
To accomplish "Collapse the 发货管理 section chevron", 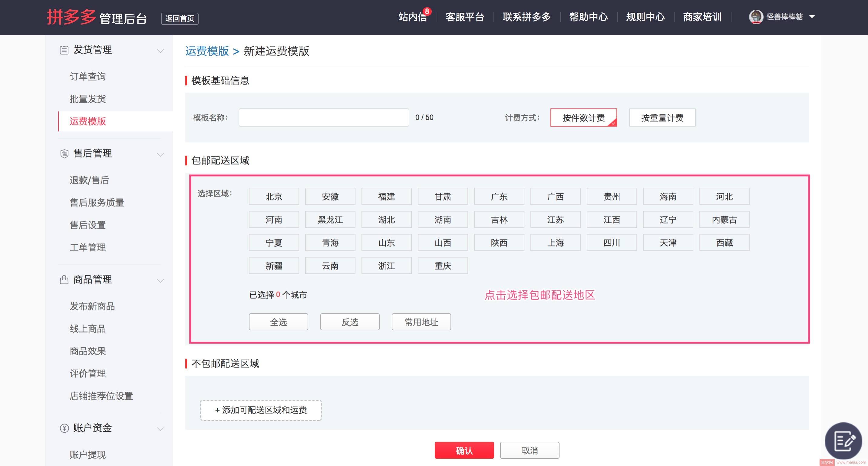I will [x=160, y=51].
